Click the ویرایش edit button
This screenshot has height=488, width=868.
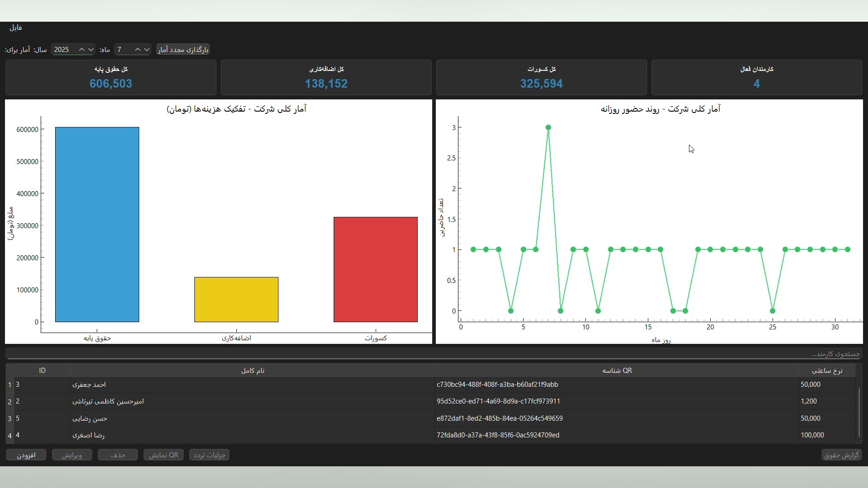[x=72, y=455]
